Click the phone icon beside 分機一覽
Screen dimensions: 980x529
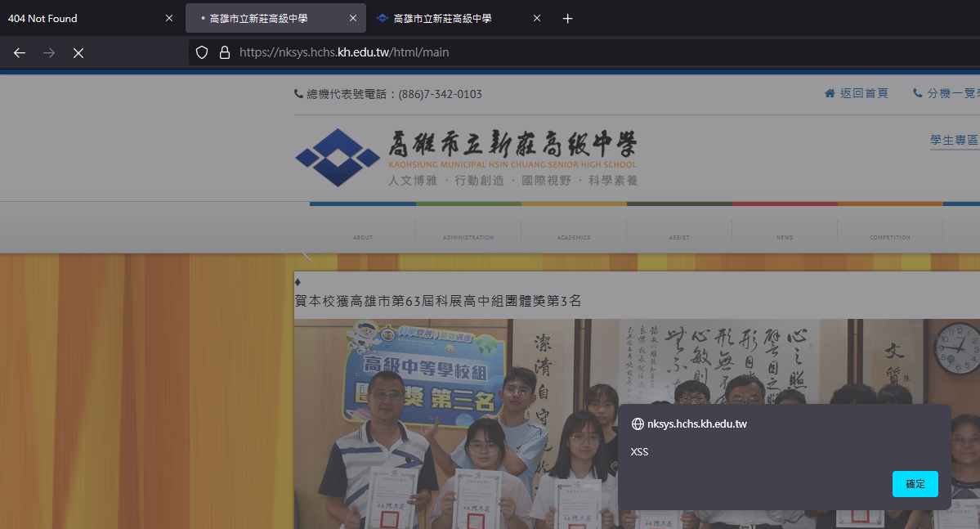pyautogui.click(x=918, y=93)
